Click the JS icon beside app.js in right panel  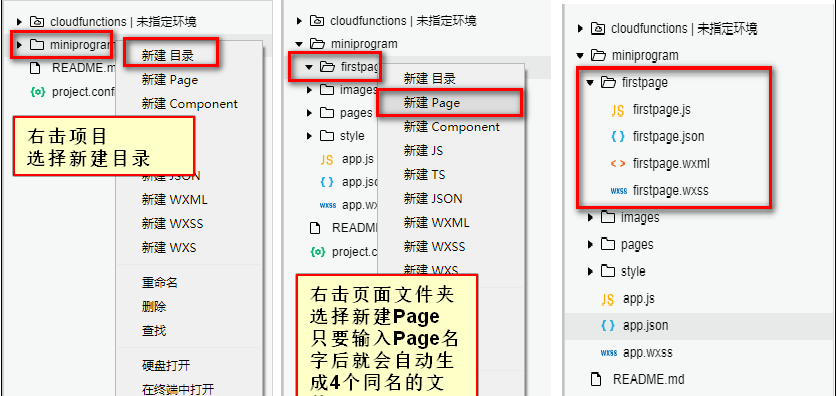pos(607,299)
